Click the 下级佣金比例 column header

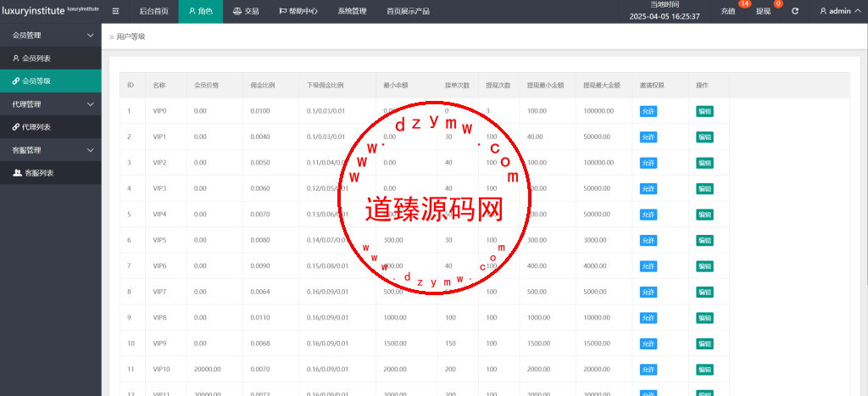[325, 86]
